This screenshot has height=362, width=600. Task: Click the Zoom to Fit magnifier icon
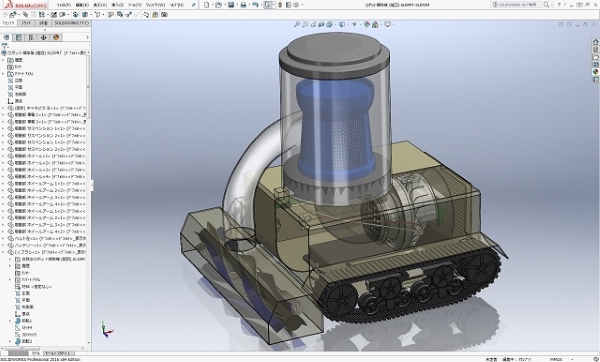click(297, 24)
